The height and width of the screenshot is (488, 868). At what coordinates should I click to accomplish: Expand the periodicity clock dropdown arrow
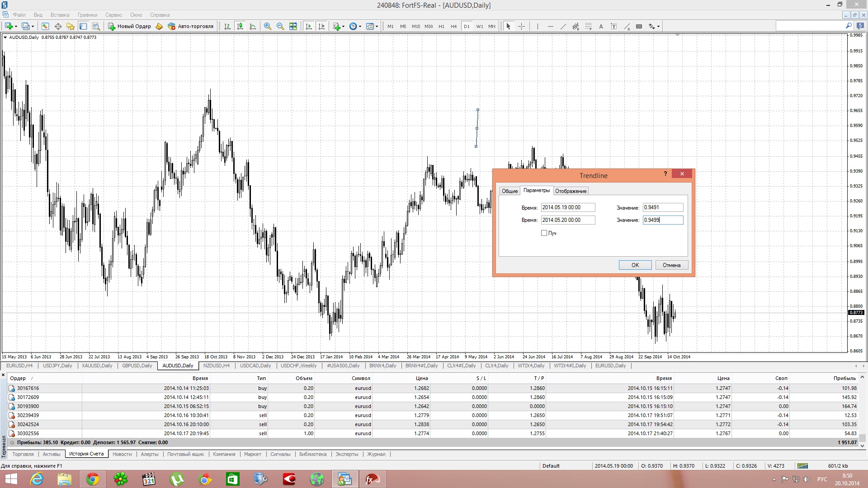360,26
